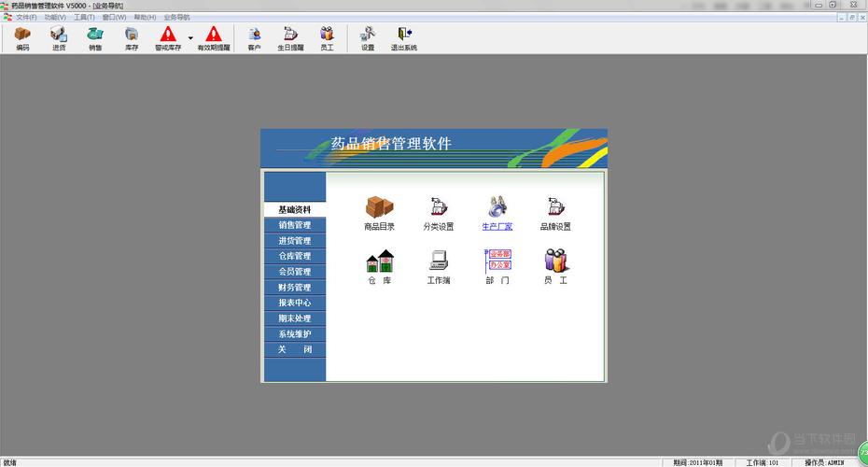The width and height of the screenshot is (868, 467).
Task: Switch to the 财务管理 sidebar tab
Action: point(295,287)
